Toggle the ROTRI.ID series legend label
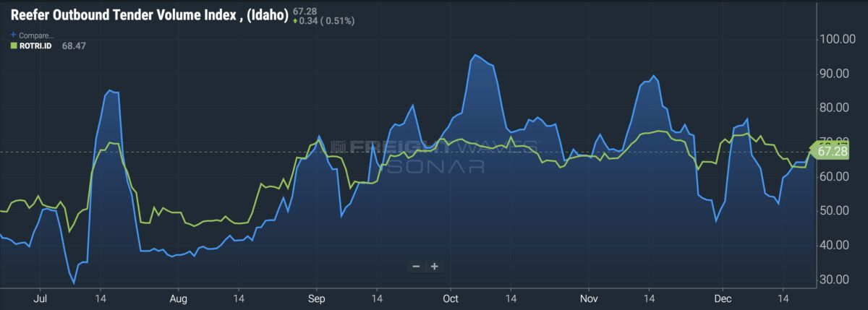The image size is (868, 310). pos(35,46)
